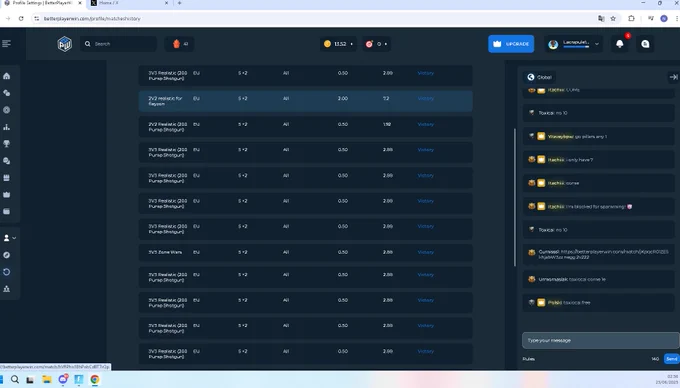Image resolution: width=680 pixels, height=388 pixels.
Task: Open the Global chat channel selector
Action: coord(539,77)
